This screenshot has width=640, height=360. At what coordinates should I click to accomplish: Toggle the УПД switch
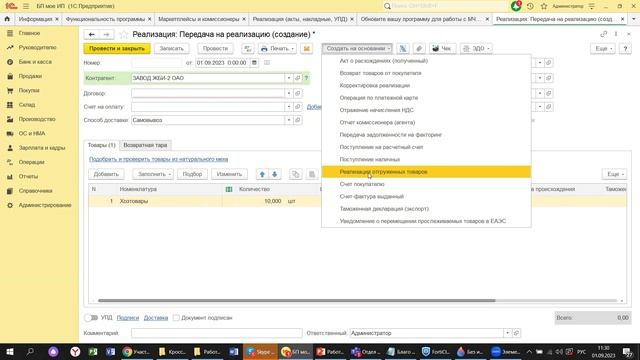tap(91, 318)
